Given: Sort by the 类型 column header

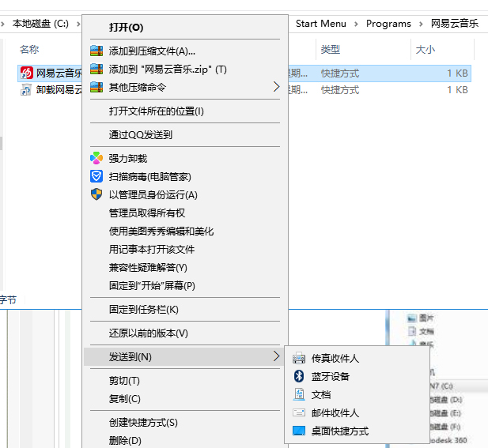Looking at the screenshot, I should pos(330,50).
